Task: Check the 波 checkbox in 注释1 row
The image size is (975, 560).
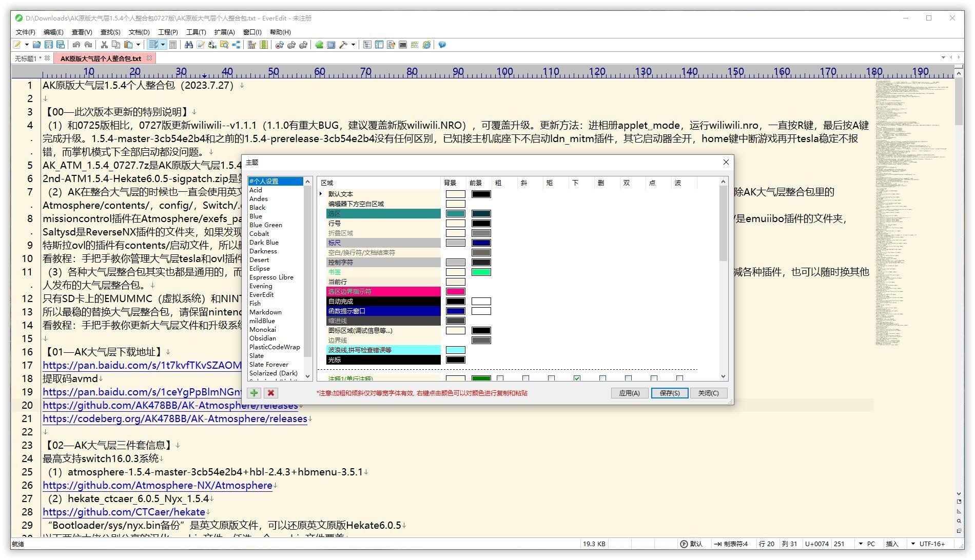Action: tap(679, 378)
